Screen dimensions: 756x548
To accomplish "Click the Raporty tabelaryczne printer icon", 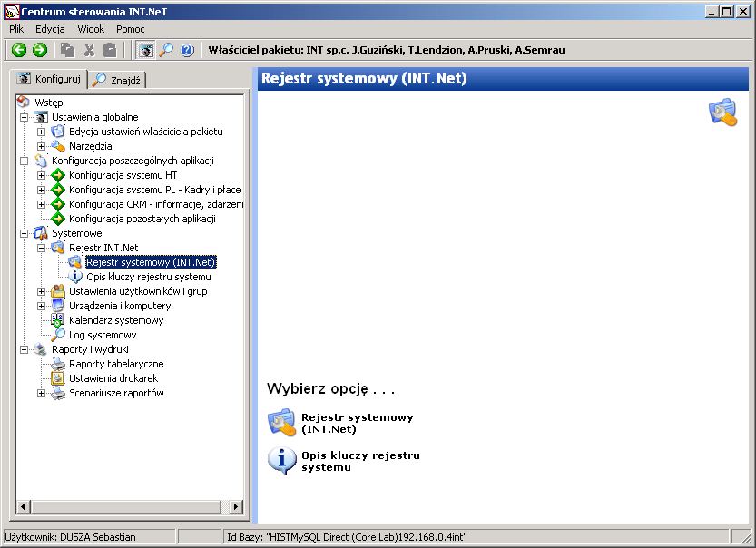I will (x=58, y=364).
